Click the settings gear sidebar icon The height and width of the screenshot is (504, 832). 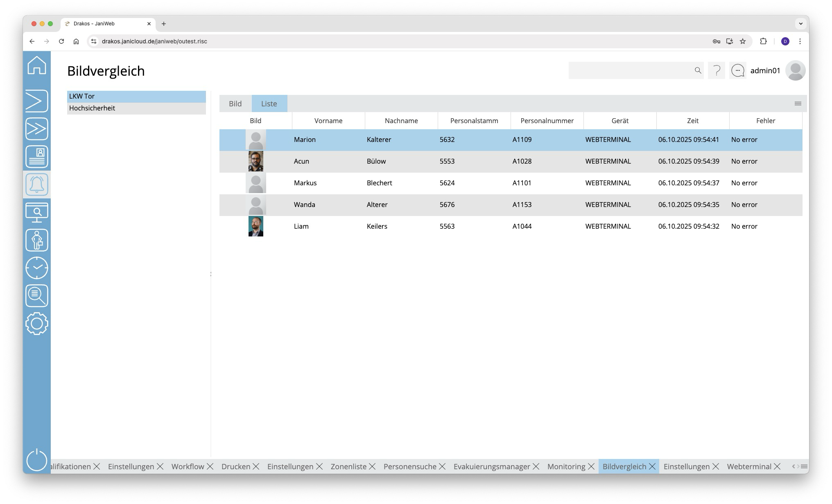37,324
